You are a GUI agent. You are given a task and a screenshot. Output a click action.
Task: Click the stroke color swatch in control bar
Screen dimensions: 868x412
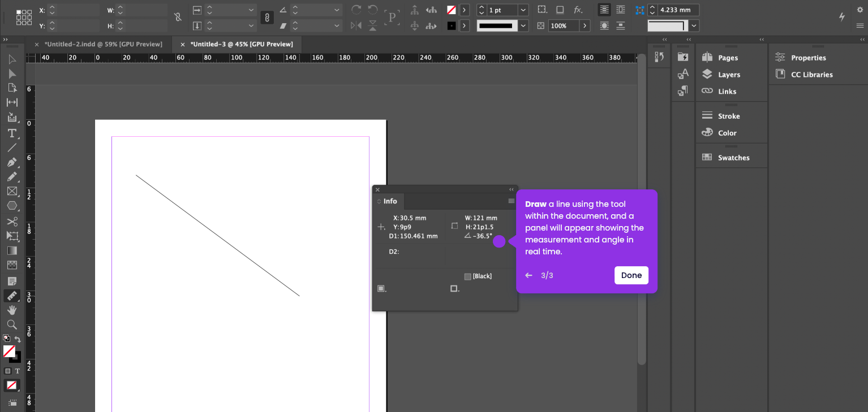452,25
